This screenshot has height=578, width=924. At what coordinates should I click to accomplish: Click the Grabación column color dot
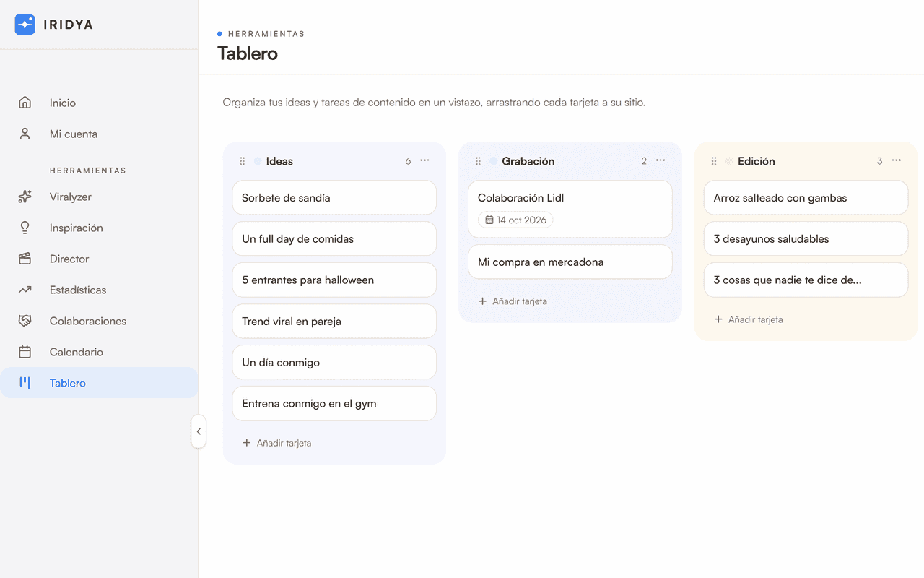tap(494, 161)
